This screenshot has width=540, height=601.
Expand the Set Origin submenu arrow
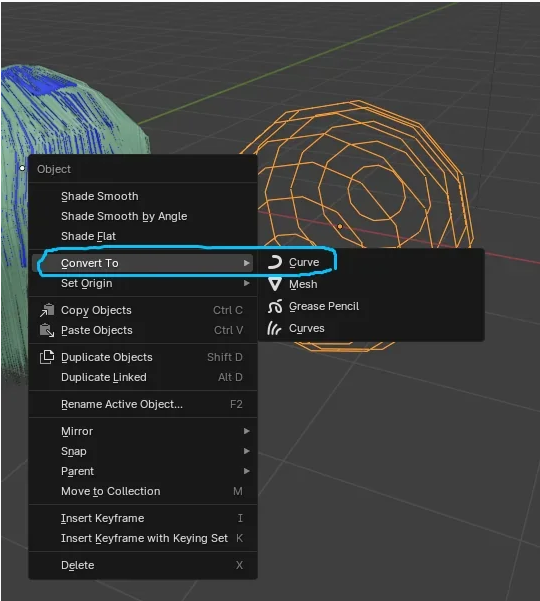246,283
